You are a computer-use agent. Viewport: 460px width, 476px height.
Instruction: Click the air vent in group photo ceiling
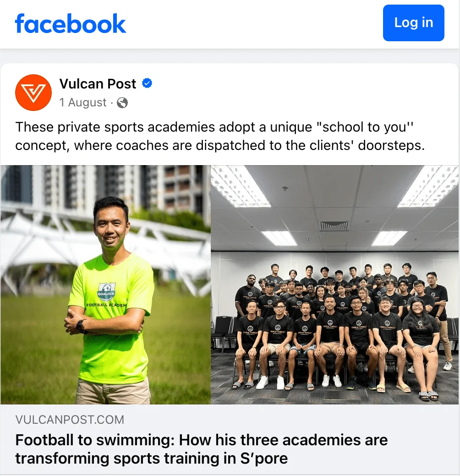(x=334, y=226)
